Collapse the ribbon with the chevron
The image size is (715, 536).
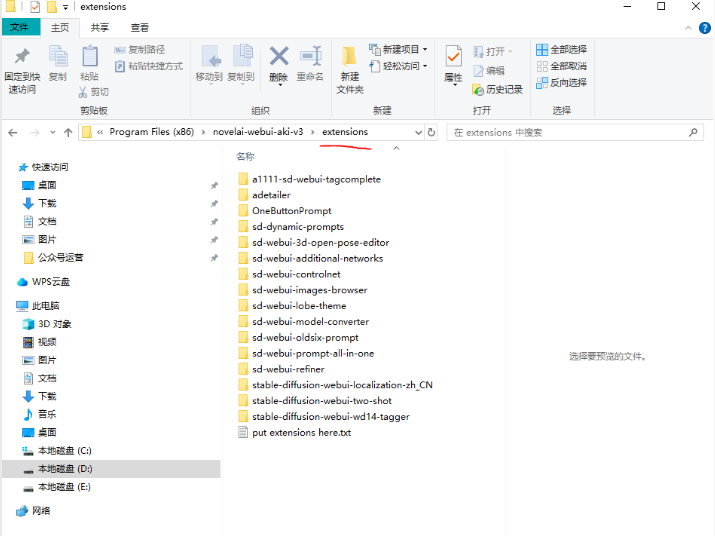688,28
